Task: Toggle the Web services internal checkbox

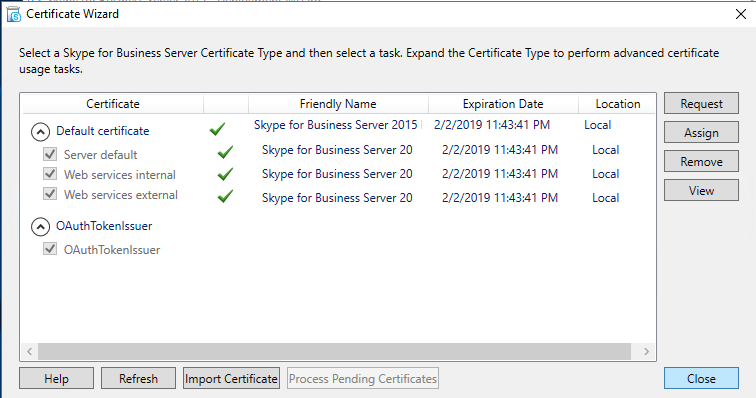Action: 50,174
